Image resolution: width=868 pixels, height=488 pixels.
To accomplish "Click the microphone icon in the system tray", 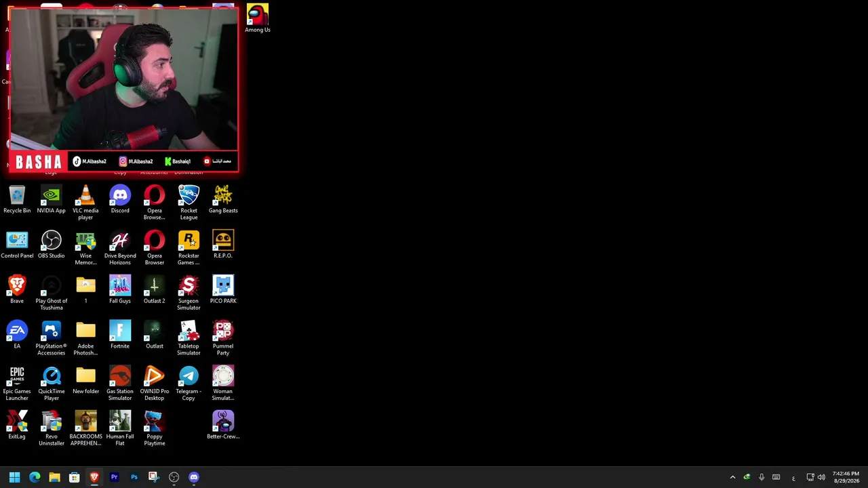I will [762, 477].
